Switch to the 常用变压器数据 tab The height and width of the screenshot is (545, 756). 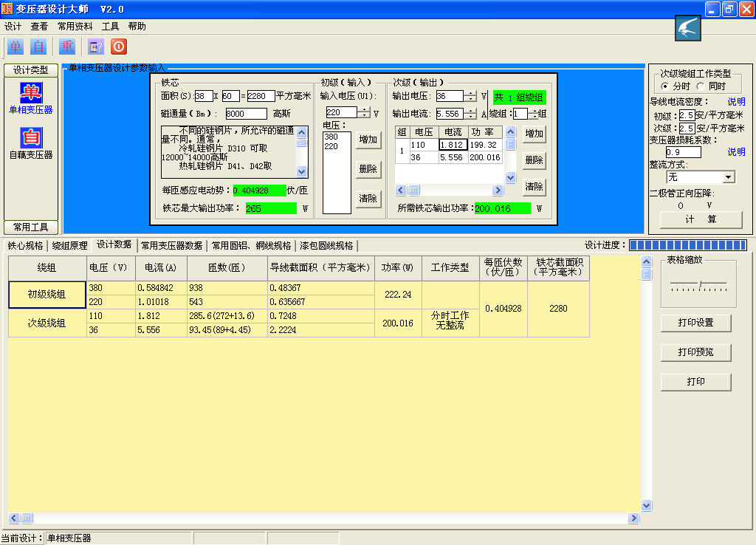point(171,245)
